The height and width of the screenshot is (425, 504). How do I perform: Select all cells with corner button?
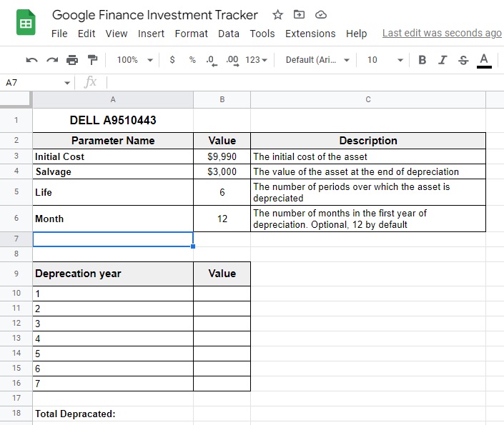tap(16, 99)
